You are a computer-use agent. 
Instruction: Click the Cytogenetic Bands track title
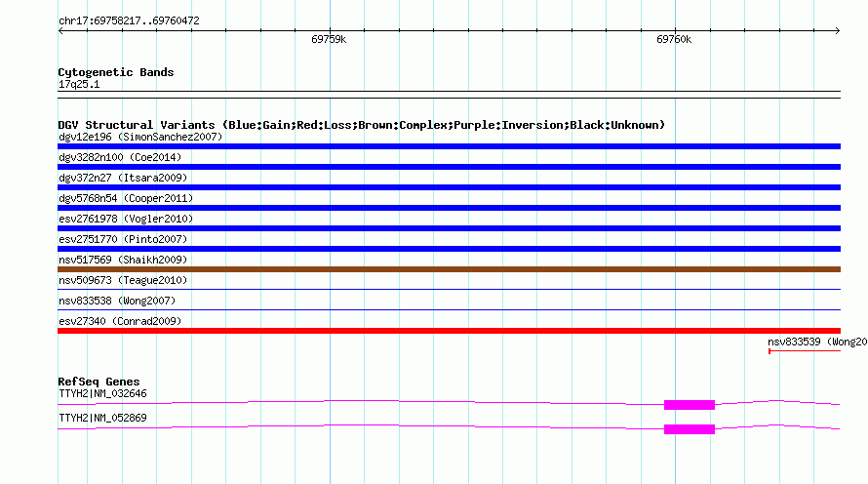pos(116,72)
